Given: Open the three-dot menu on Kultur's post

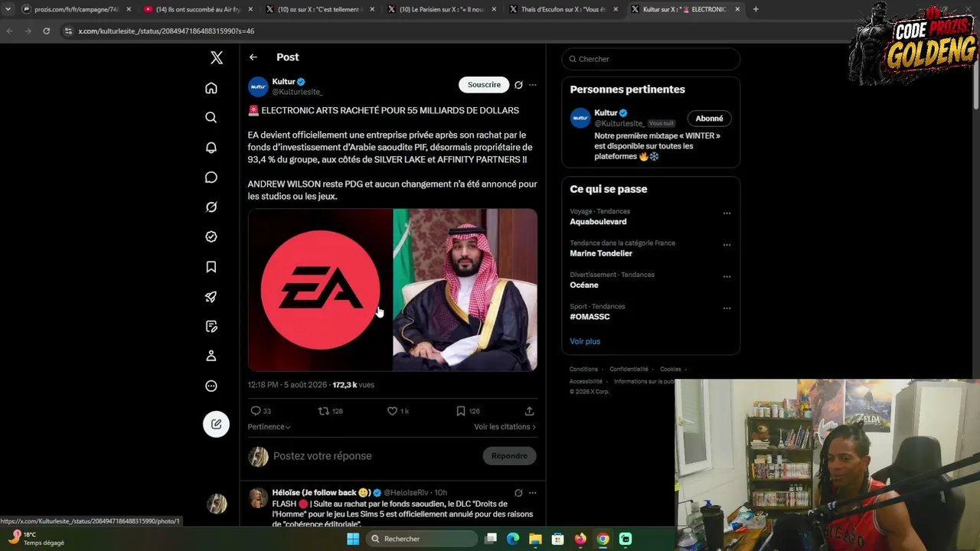Looking at the screenshot, I should 532,85.
